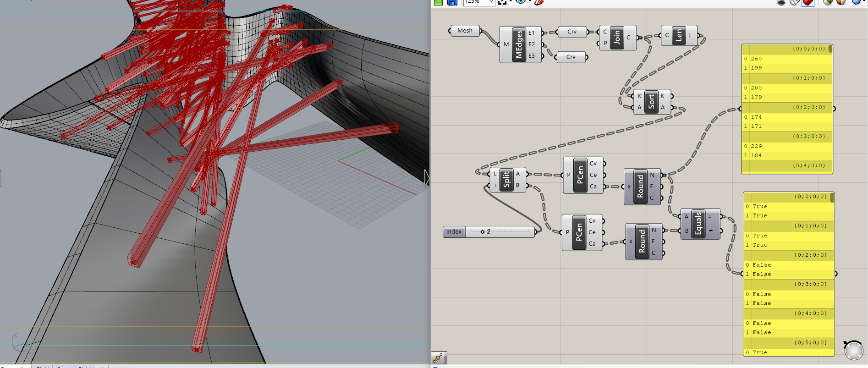Click the value 184 in the numbers panel

click(756, 156)
